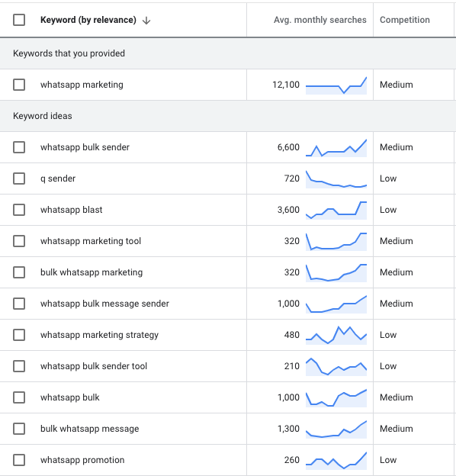Viewport: 456px width, 476px height.
Task: Tick the select-all checkbox in the header
Action: [19, 20]
